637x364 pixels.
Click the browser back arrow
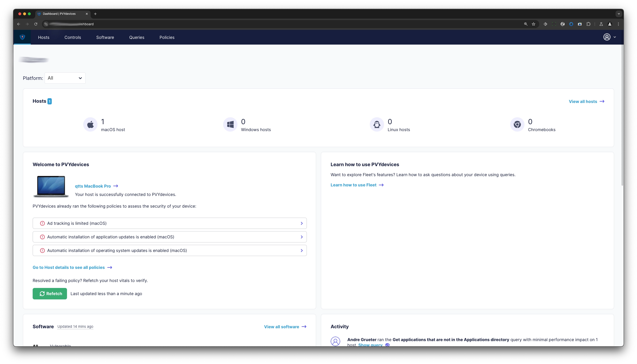(x=19, y=24)
